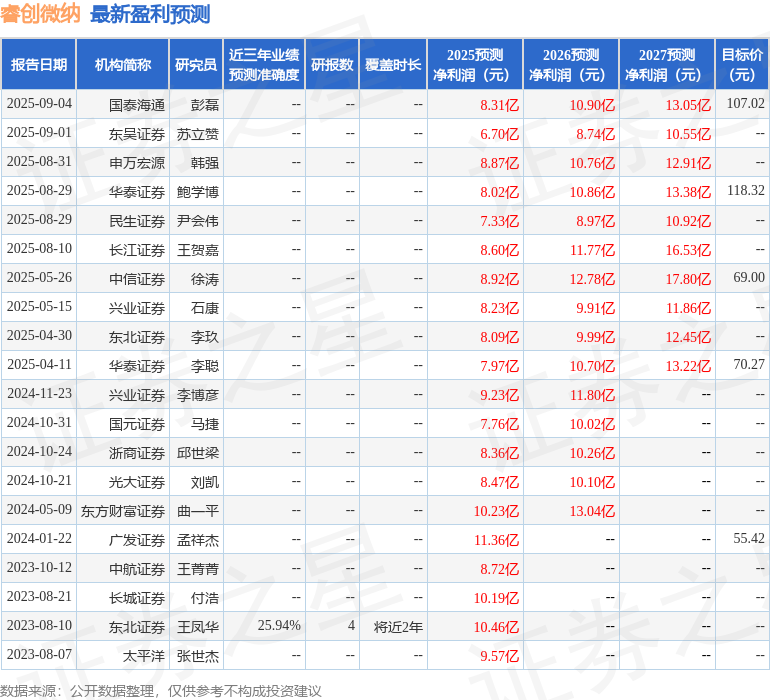Select the 2026预测净利润 column header
This screenshot has height=700, width=770.
click(570, 65)
